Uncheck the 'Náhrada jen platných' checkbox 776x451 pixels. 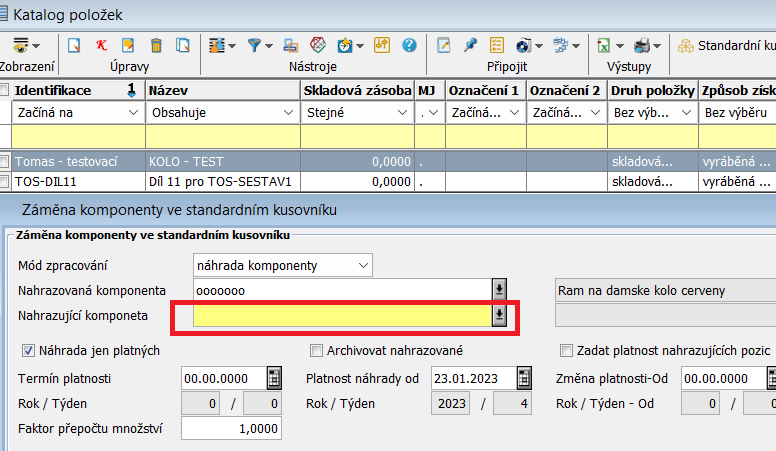coord(29,351)
